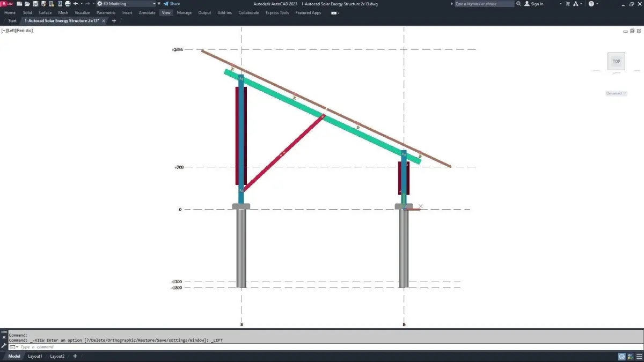Open the Add-ins ribbon tab
The height and width of the screenshot is (362, 644).
point(225,12)
